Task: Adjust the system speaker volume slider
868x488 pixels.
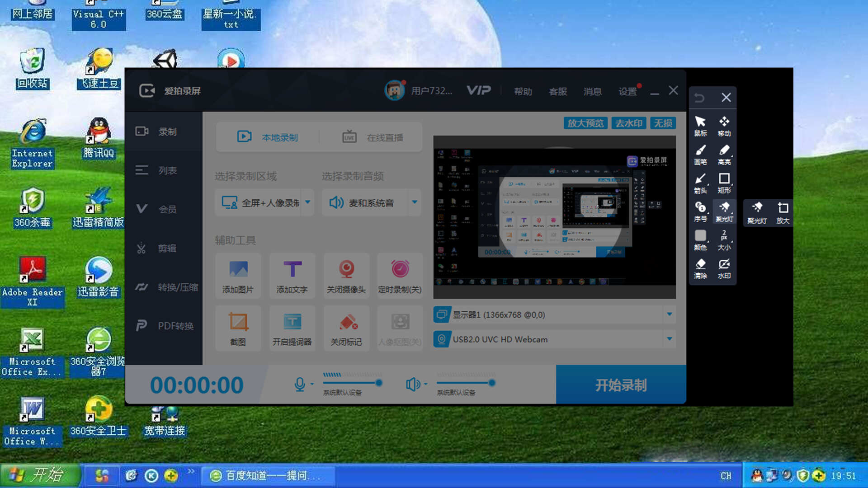Action: 466,383
